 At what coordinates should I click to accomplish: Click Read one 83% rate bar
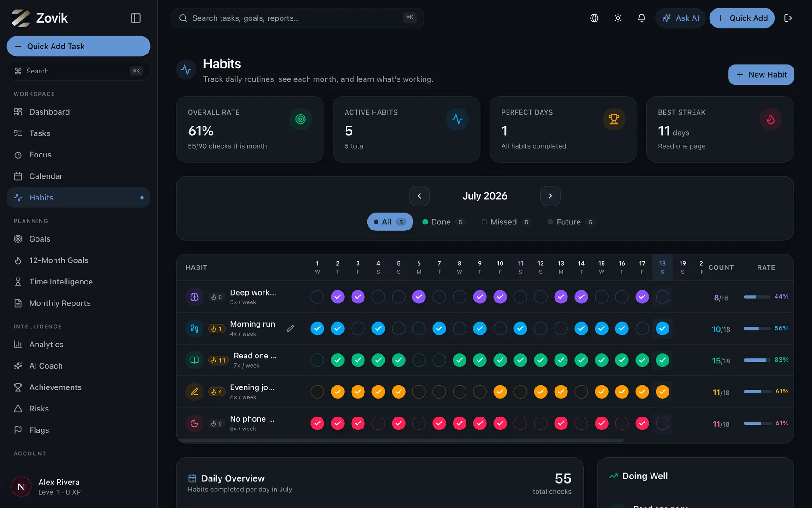coord(757,360)
